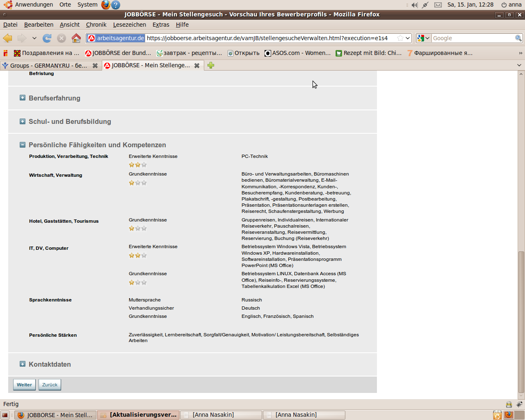
Task: Open the URL history dropdown arrow
Action: [x=408, y=38]
